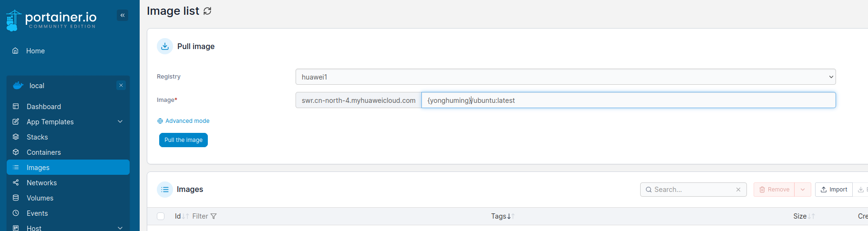The width and height of the screenshot is (868, 231).
Task: Sort the table by Id
Action: click(x=181, y=216)
